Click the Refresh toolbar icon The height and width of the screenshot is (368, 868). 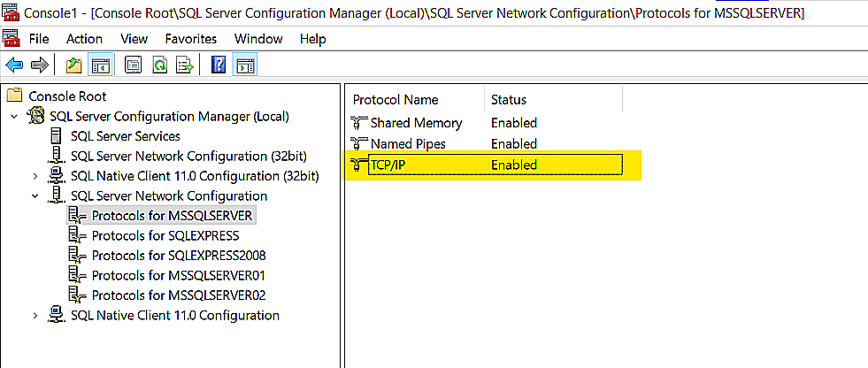pyautogui.click(x=159, y=65)
